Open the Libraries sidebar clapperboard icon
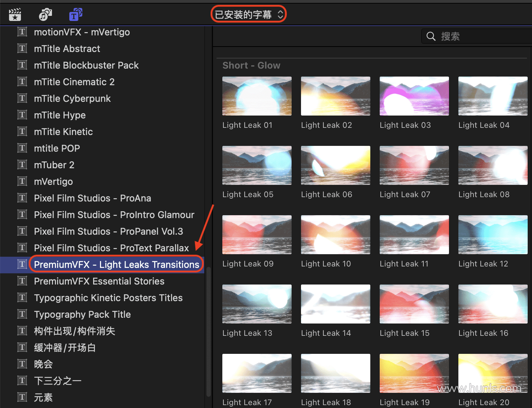The image size is (532, 408). coord(15,14)
